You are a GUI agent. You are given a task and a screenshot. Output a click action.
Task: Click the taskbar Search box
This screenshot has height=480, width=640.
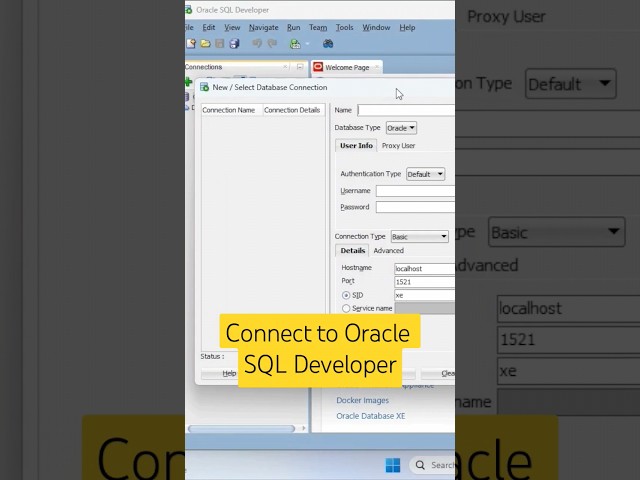[x=433, y=465]
